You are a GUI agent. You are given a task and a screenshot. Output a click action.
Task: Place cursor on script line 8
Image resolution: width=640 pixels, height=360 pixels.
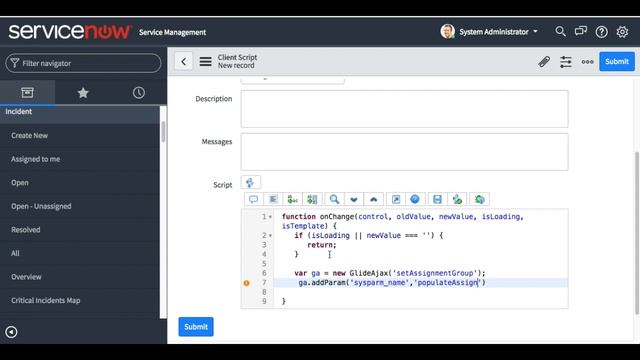[420, 292]
